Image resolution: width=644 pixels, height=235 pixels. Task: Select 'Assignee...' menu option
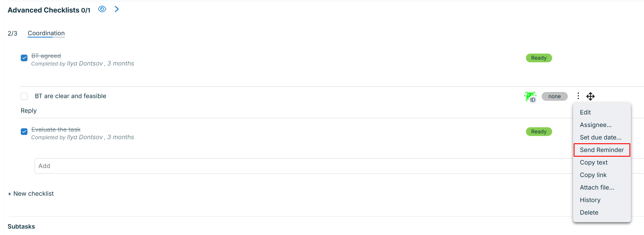point(596,125)
